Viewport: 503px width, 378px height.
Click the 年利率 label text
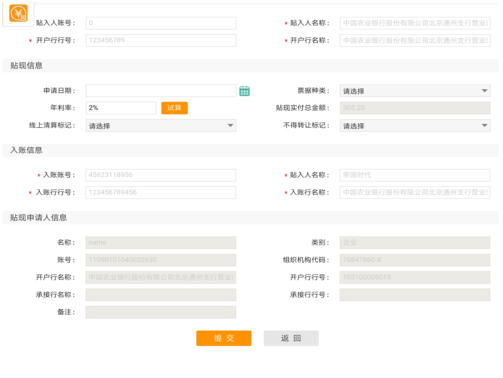tap(63, 108)
